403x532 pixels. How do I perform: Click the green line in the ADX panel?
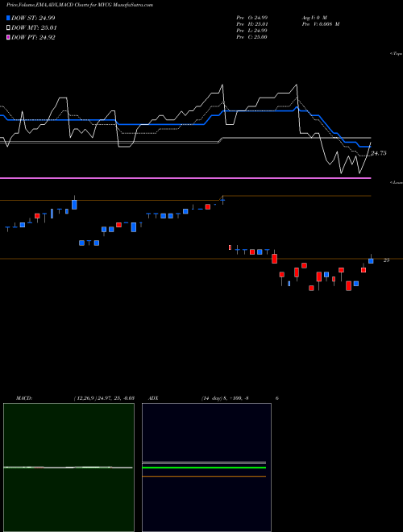click(x=204, y=468)
